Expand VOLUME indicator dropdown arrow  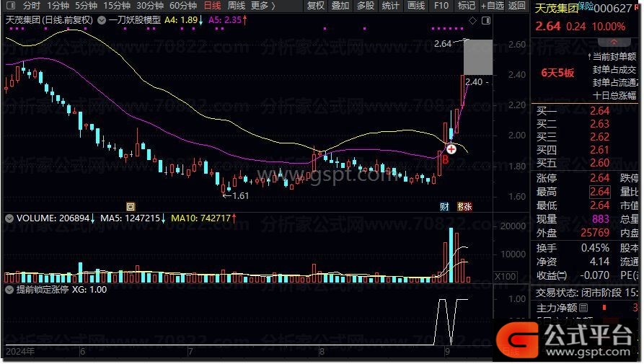pyautogui.click(x=9, y=218)
